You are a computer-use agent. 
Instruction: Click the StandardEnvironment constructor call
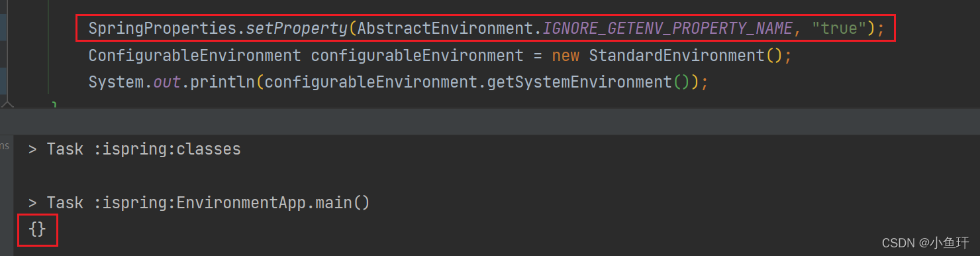677,56
